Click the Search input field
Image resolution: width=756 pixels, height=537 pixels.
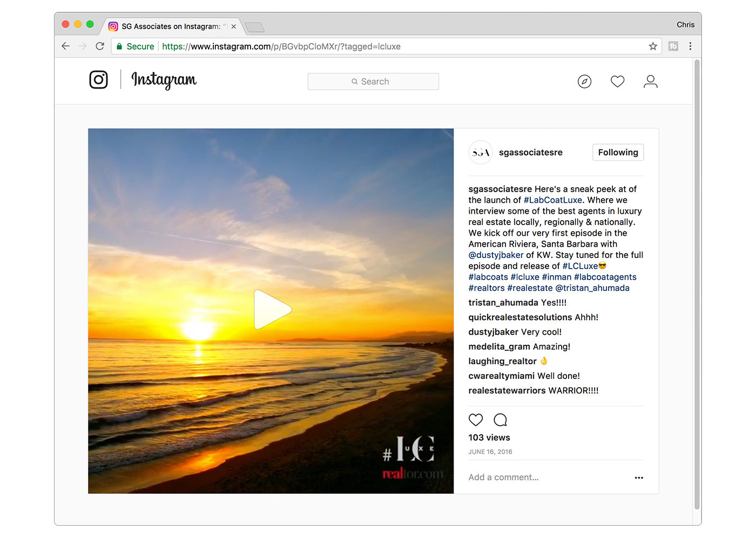[x=373, y=81]
